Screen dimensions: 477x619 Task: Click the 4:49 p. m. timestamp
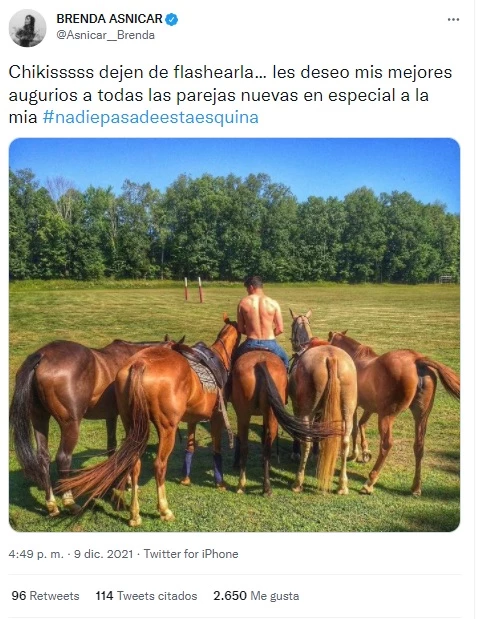tap(36, 554)
